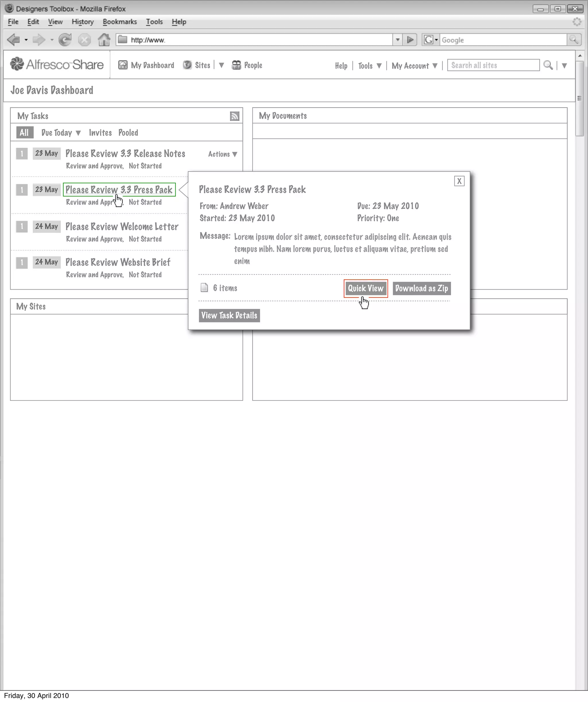Viewport: 588px width, 702px height.
Task: Select the All tasks filter tab
Action: (24, 133)
